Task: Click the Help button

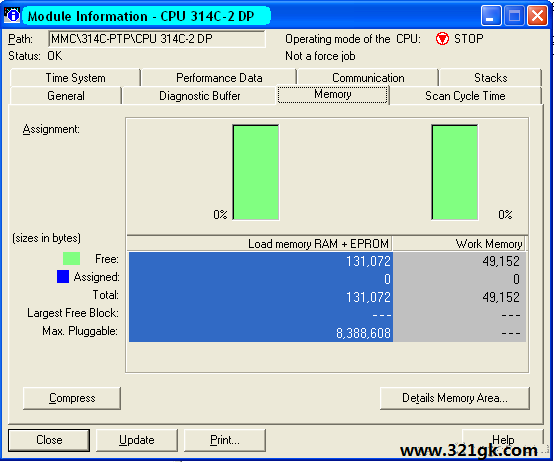Action: pos(503,440)
